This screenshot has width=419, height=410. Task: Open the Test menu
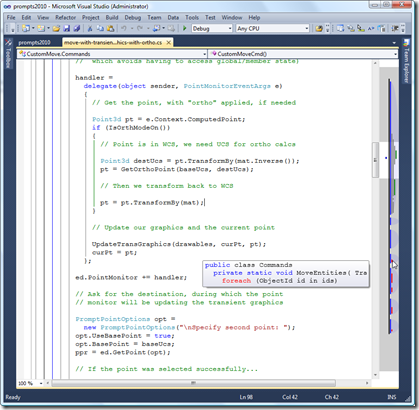210,17
